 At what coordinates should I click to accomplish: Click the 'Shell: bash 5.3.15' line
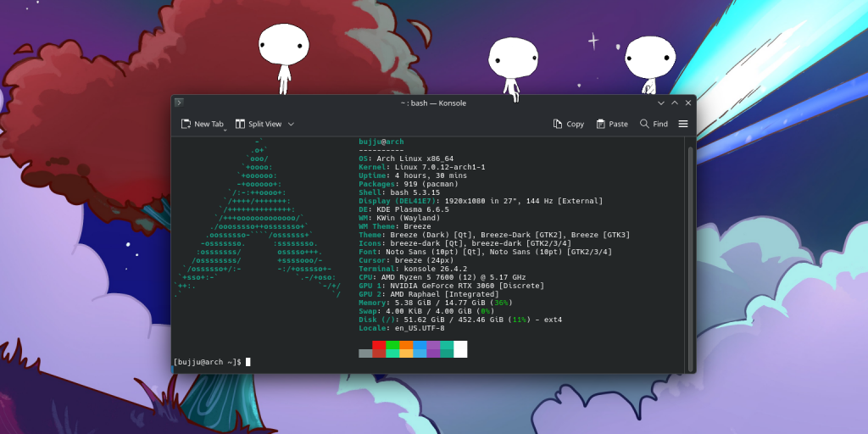[399, 192]
